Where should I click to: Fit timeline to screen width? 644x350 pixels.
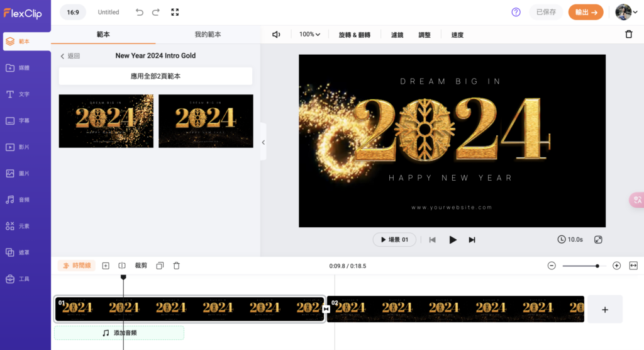(x=633, y=266)
